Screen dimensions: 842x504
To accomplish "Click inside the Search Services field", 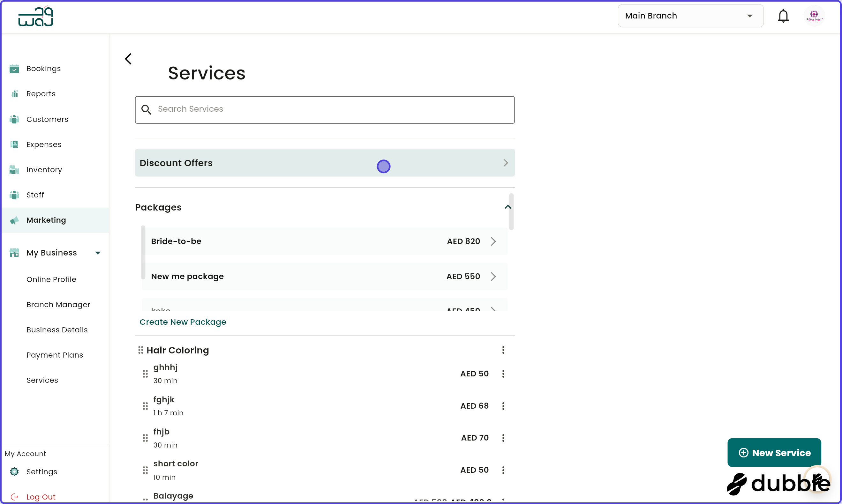I will click(325, 109).
